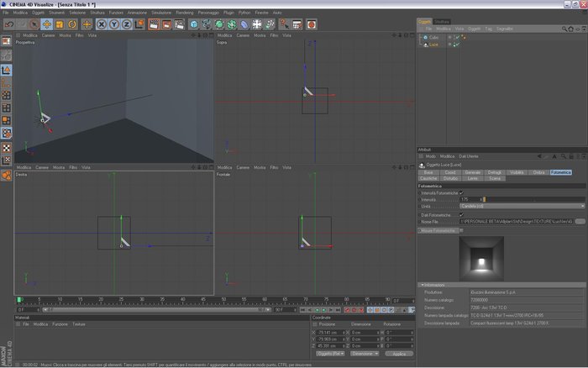Toggle the Z axis lock

coord(127,24)
